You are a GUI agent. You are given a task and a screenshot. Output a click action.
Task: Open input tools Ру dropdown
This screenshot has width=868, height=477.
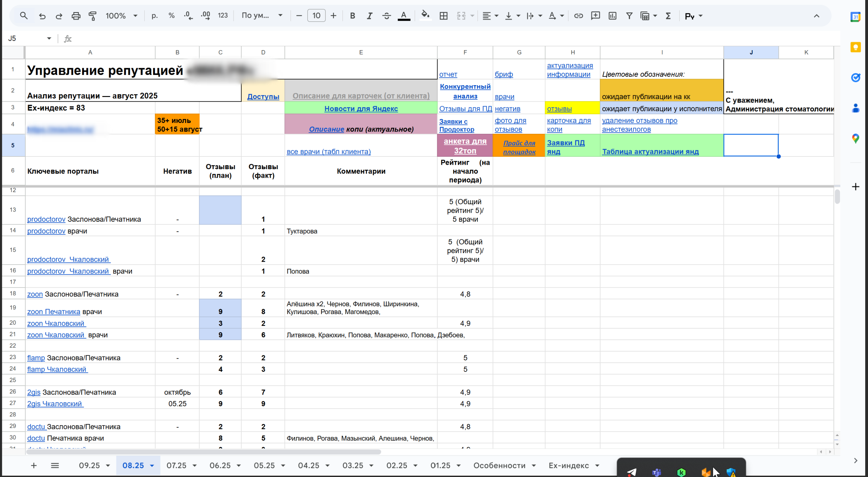[694, 16]
